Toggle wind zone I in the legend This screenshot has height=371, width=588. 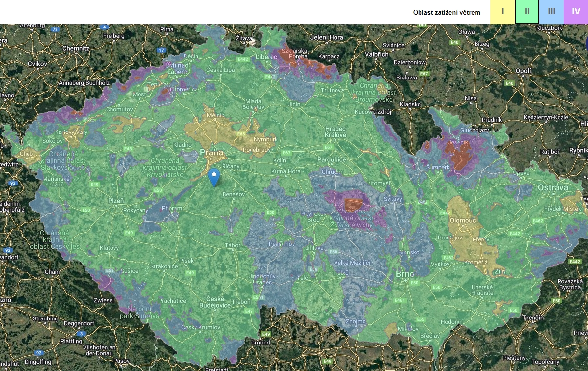tap(503, 12)
